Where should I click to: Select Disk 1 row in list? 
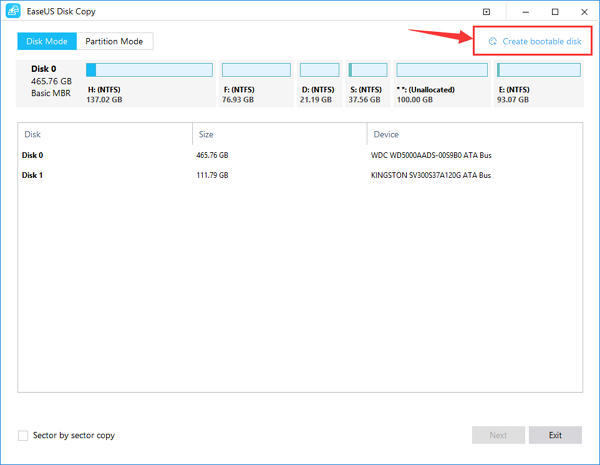(300, 175)
